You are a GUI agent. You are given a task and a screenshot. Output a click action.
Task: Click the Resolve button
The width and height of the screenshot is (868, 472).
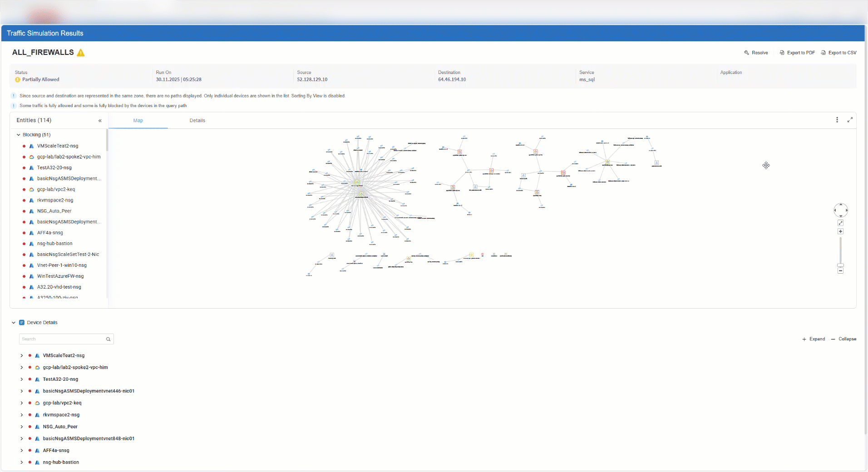pyautogui.click(x=756, y=53)
